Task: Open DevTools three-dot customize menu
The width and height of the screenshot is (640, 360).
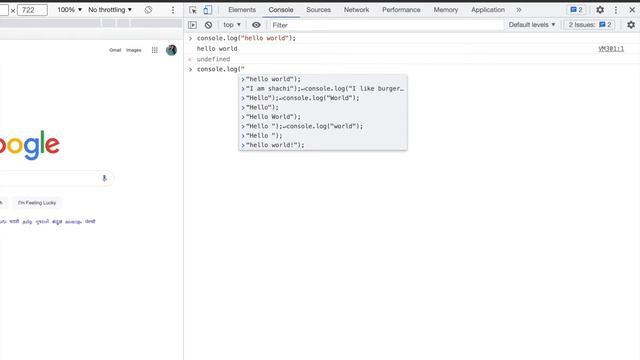Action: [616, 10]
